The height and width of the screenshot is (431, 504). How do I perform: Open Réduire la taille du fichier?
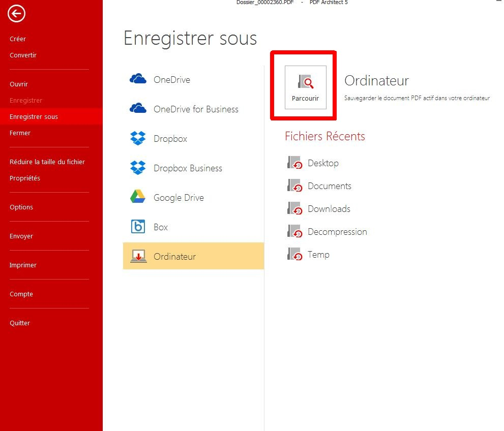point(47,162)
